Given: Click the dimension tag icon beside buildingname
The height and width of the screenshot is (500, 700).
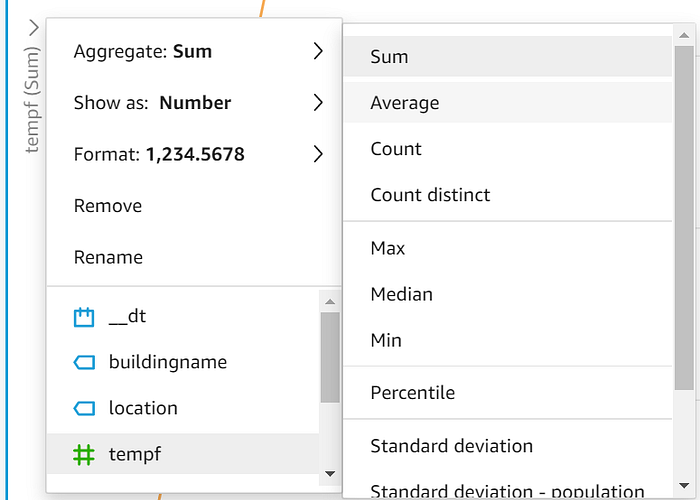Looking at the screenshot, I should (84, 362).
